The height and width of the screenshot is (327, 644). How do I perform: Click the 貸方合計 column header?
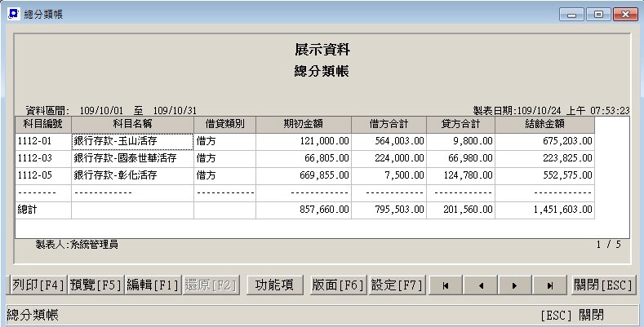coord(461,124)
